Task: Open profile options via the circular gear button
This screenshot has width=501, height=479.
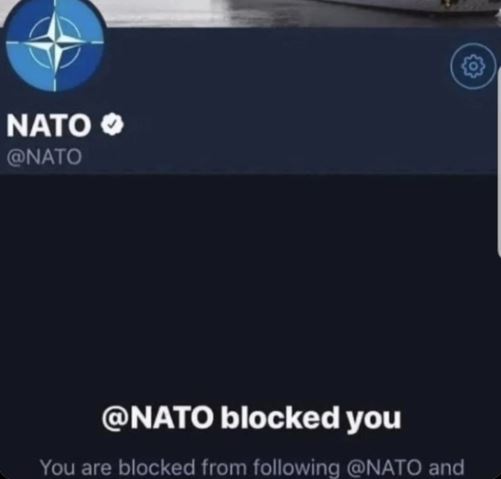Action: tap(473, 66)
